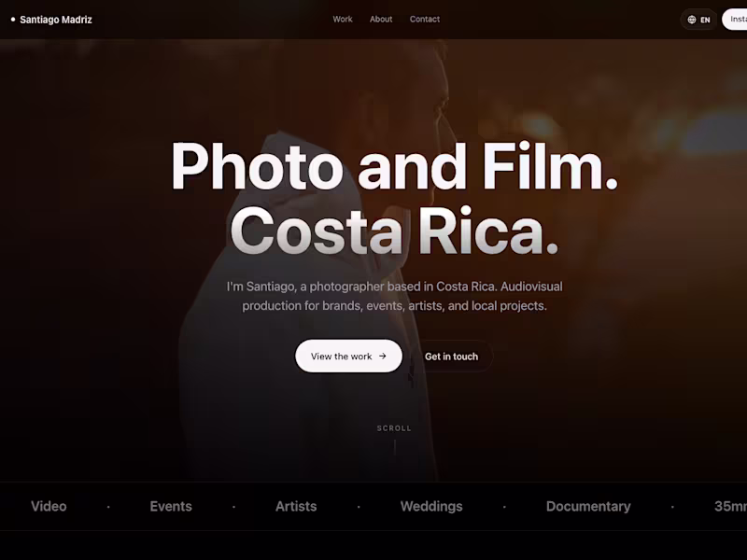Viewport: 747px width, 560px height.
Task: Click the partially visible Instagram button
Action: 735,20
